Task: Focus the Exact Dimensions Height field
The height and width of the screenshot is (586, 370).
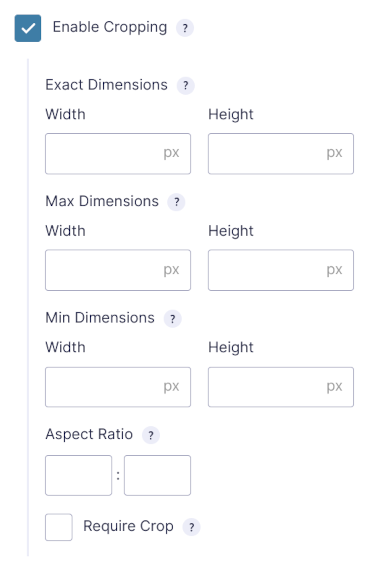Action: [281, 154]
